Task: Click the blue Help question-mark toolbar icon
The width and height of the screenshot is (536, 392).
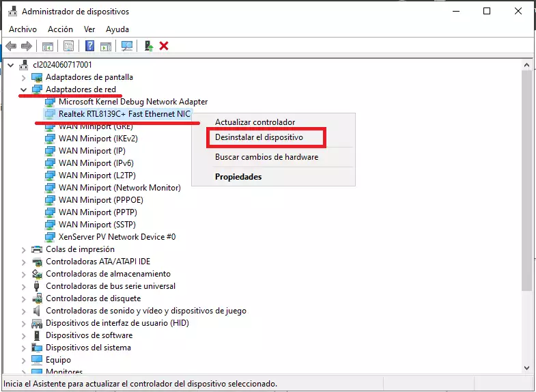Action: pyautogui.click(x=89, y=46)
